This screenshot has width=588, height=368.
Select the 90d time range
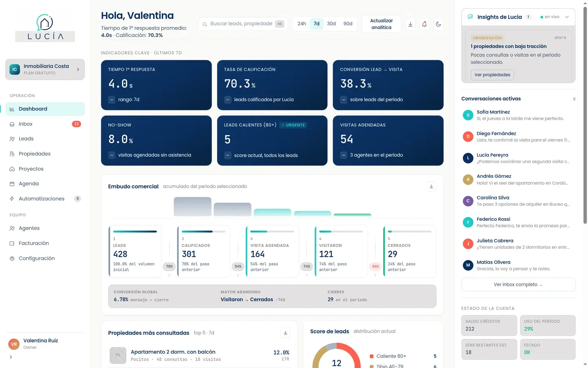[348, 24]
